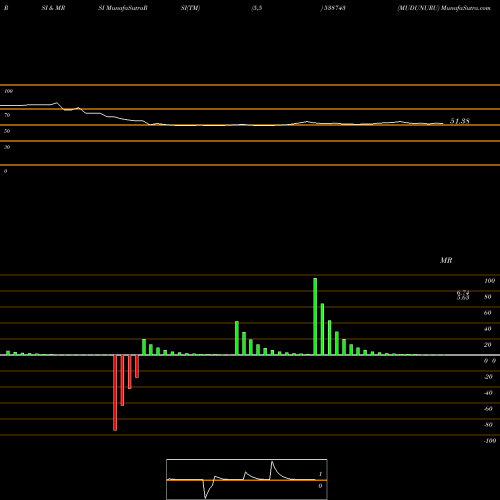The image size is (500, 500).
Task: Click the '(5,5' parameter text
Action: (257, 8)
